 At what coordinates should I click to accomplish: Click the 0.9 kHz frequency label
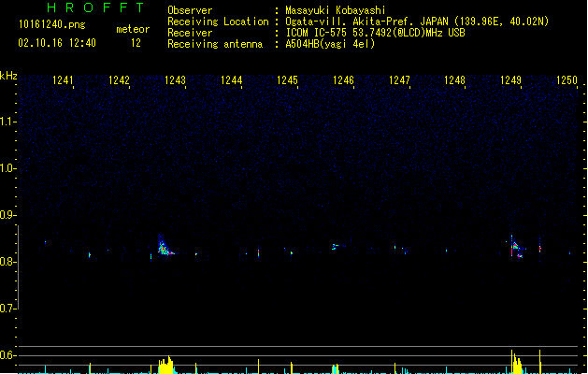click(7, 215)
